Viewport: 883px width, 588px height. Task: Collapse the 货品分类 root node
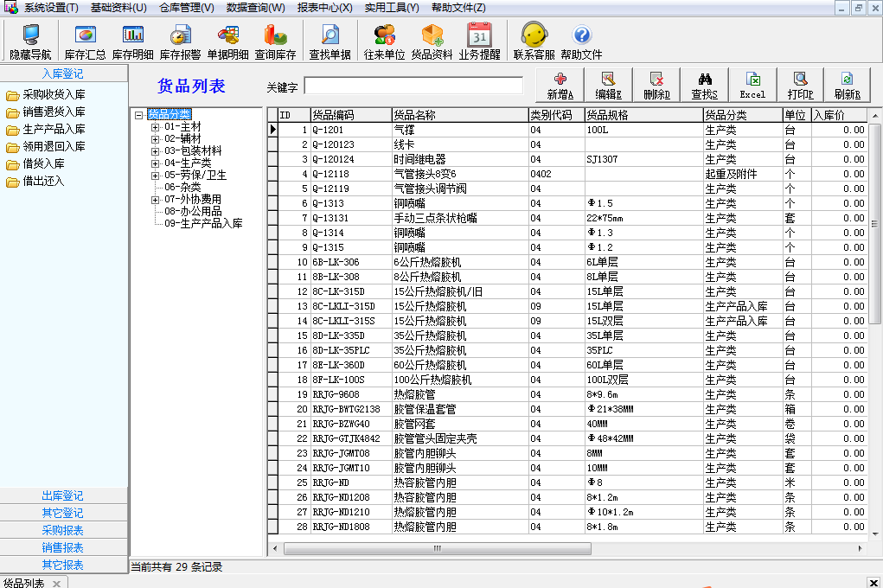click(x=139, y=114)
